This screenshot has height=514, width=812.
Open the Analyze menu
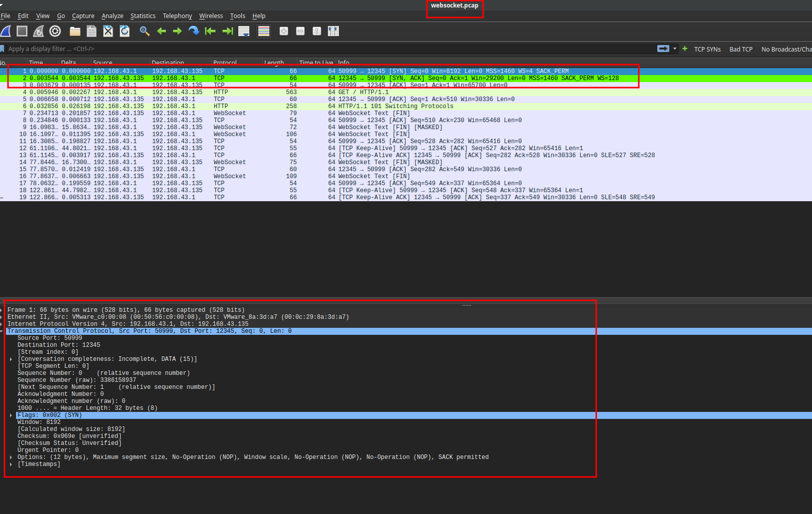pyautogui.click(x=112, y=16)
